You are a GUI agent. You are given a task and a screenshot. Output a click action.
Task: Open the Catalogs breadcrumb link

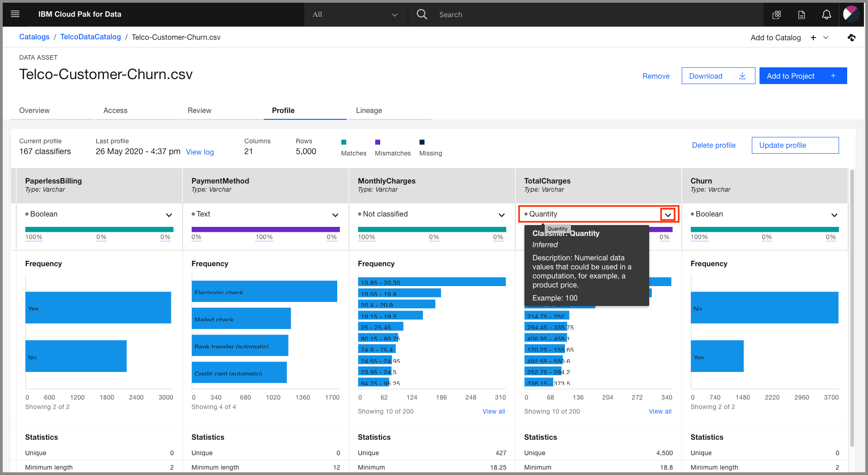[34, 37]
